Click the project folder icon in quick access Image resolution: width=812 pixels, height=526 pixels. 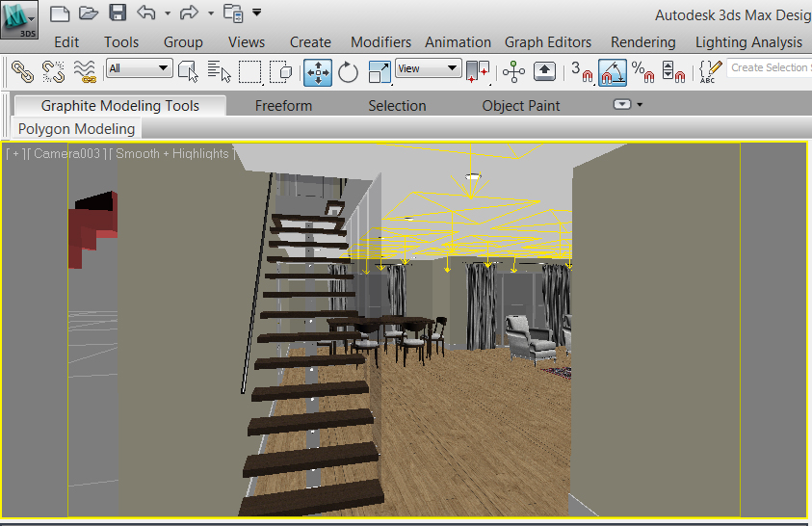(x=233, y=13)
